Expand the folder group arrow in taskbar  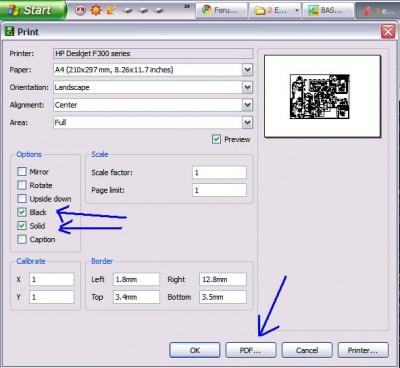click(x=296, y=11)
